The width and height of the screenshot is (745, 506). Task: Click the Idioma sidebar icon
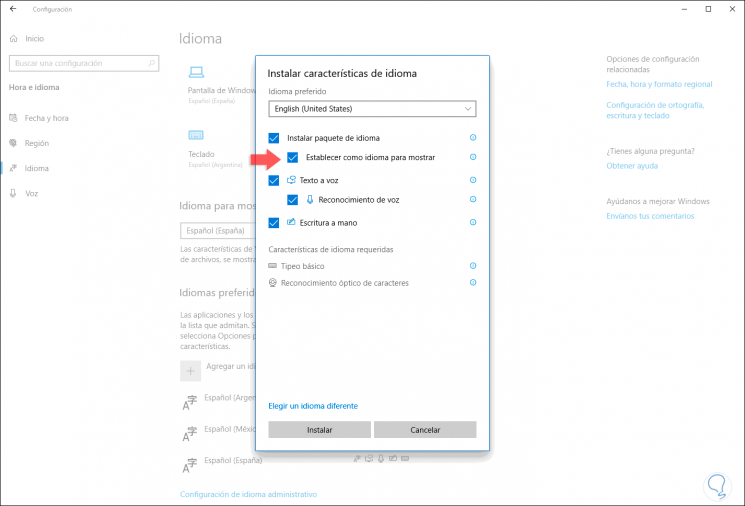13,168
